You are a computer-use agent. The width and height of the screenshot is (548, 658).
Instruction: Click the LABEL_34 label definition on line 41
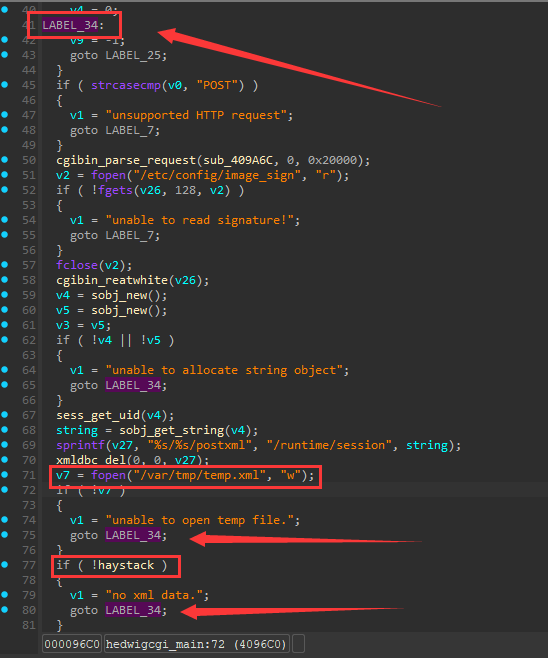pyautogui.click(x=70, y=25)
